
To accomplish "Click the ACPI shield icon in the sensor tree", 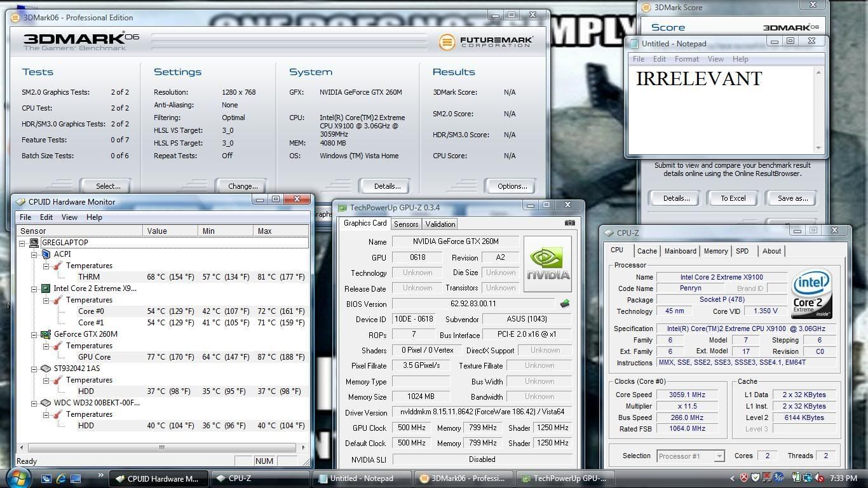I will pyautogui.click(x=46, y=254).
